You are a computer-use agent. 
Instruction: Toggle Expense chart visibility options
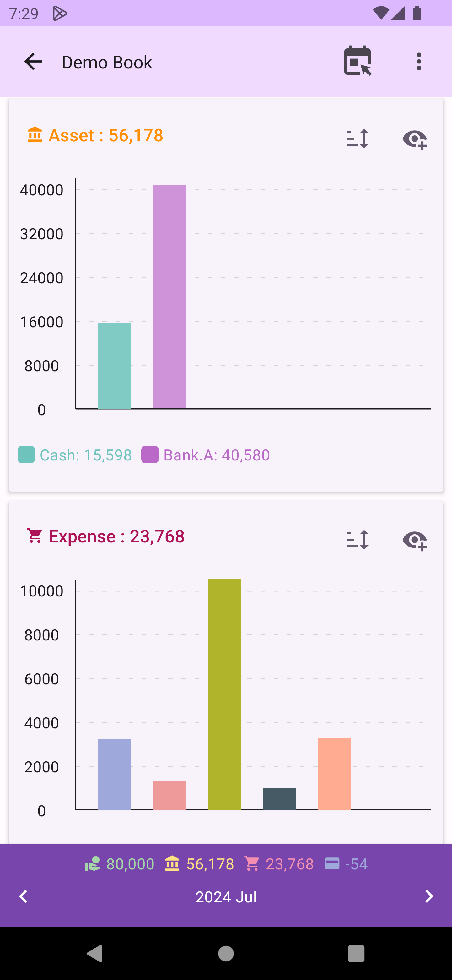click(x=414, y=540)
